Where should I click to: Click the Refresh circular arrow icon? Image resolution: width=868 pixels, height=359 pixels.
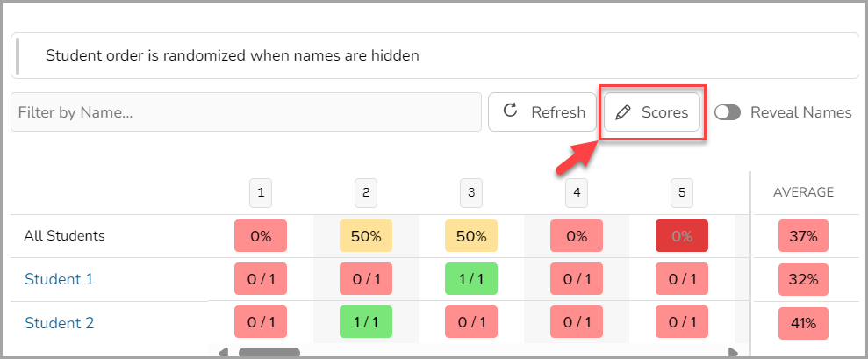click(510, 111)
